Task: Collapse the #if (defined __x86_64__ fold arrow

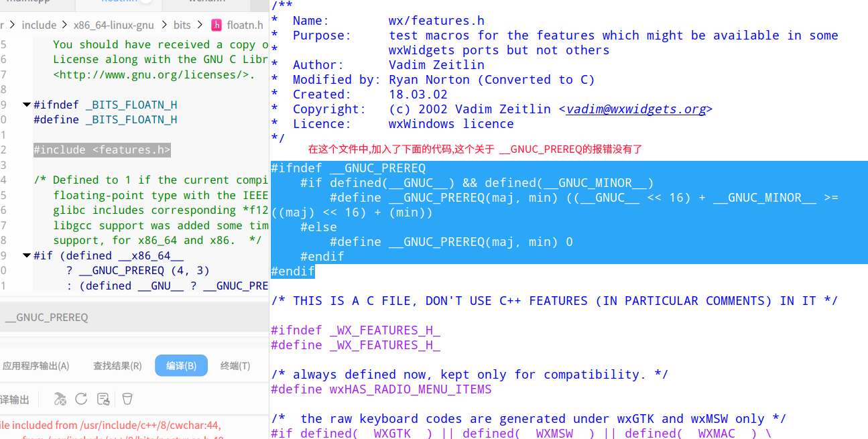Action: (27, 255)
